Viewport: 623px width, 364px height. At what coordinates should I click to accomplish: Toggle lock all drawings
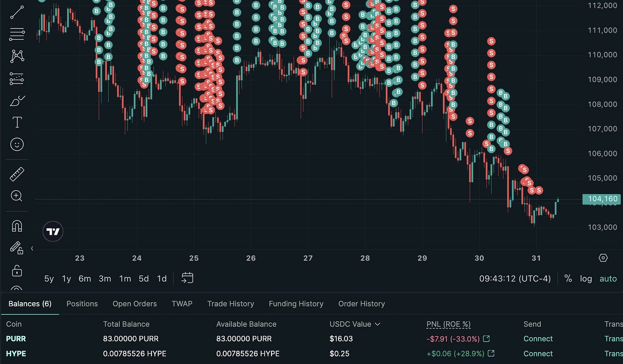16,271
